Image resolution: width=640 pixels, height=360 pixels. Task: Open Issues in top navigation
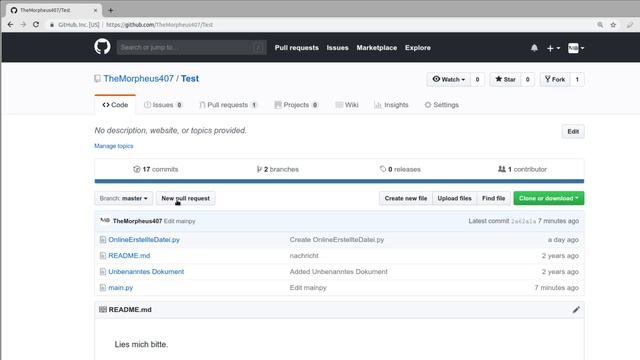338,48
